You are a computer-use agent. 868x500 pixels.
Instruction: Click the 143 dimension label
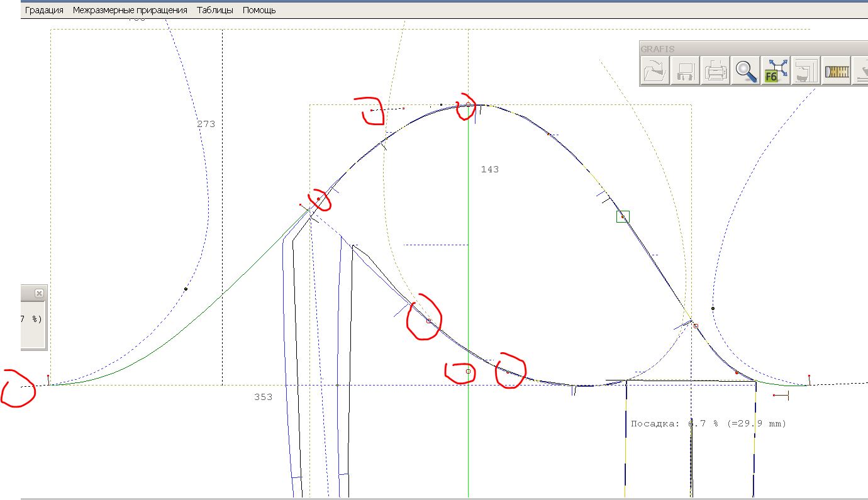[489, 170]
